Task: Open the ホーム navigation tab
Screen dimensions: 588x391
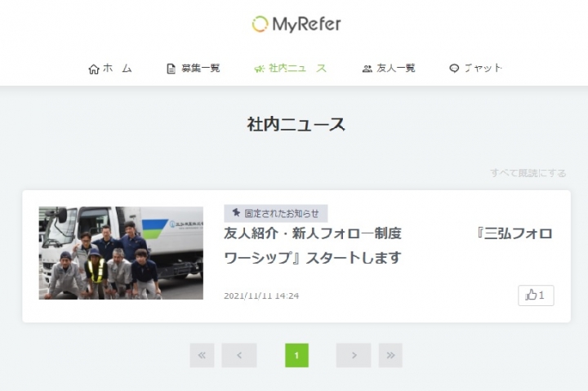Action: click(110, 69)
